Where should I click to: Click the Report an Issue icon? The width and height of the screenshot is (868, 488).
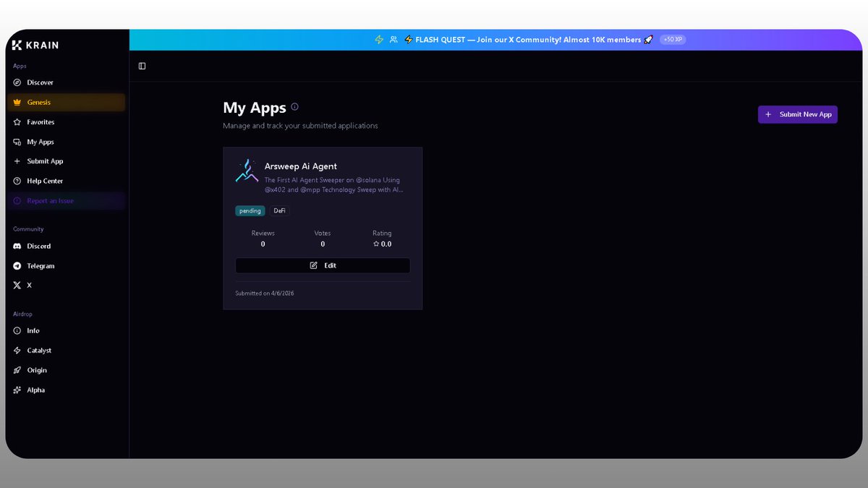[x=17, y=201]
